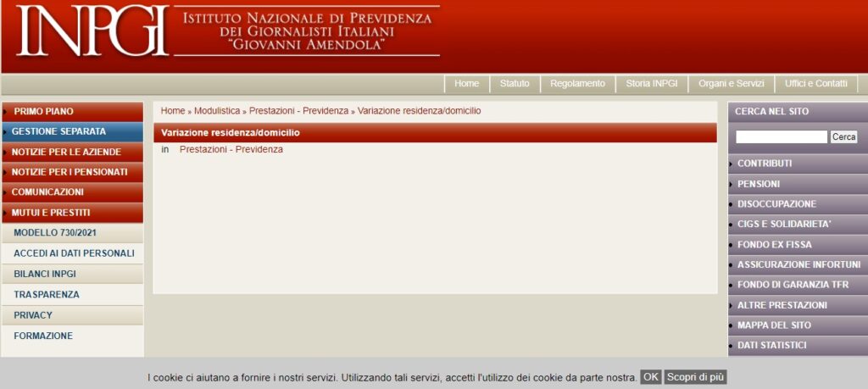This screenshot has height=389, width=868.
Task: Open the Statuto menu tab
Action: click(515, 84)
